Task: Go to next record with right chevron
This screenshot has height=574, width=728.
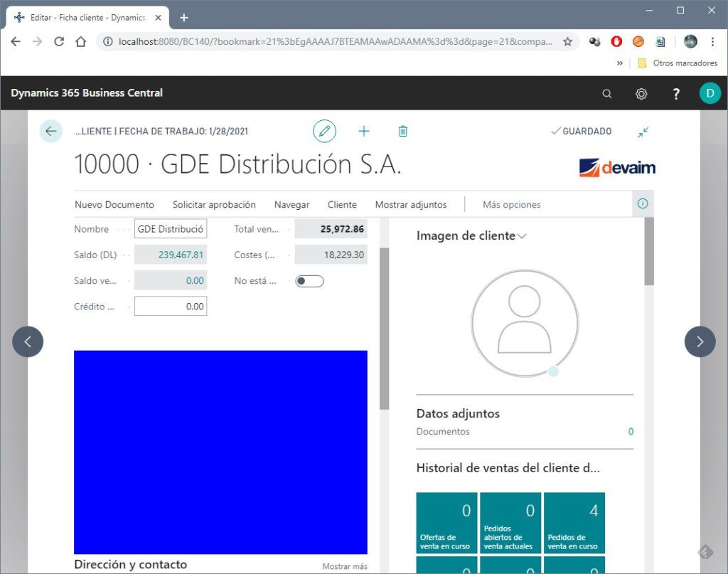Action: pos(700,342)
